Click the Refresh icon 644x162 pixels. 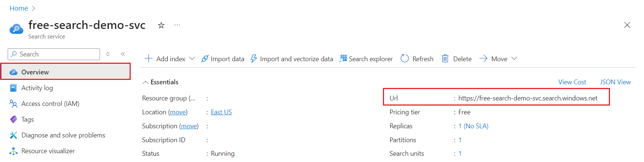[405, 59]
